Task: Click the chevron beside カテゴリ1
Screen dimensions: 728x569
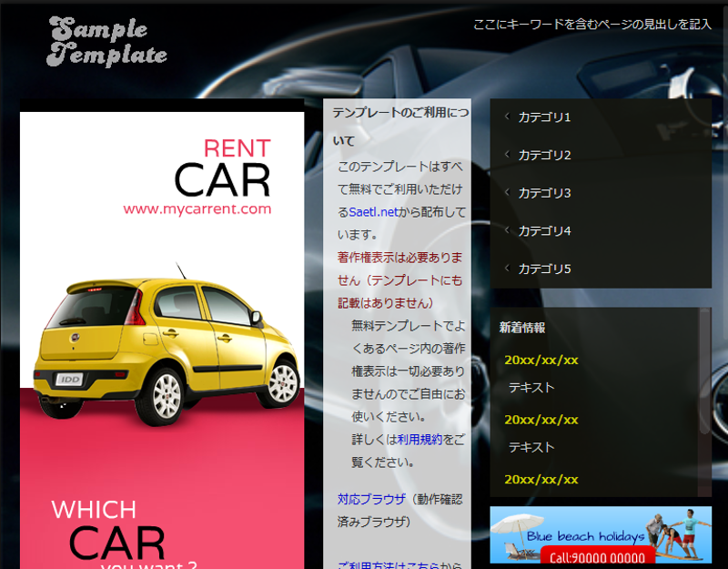Action: click(x=506, y=117)
